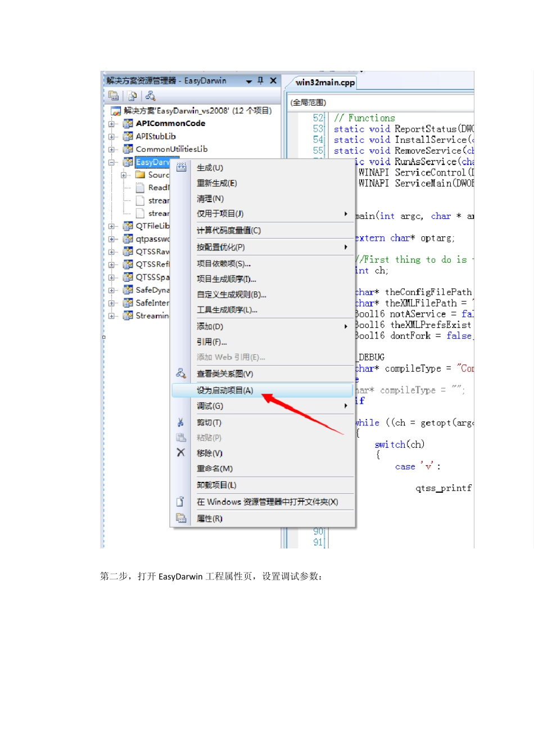Open Solution Explorer window position dropdown arrow
The width and height of the screenshot is (534, 756).
pos(248,82)
